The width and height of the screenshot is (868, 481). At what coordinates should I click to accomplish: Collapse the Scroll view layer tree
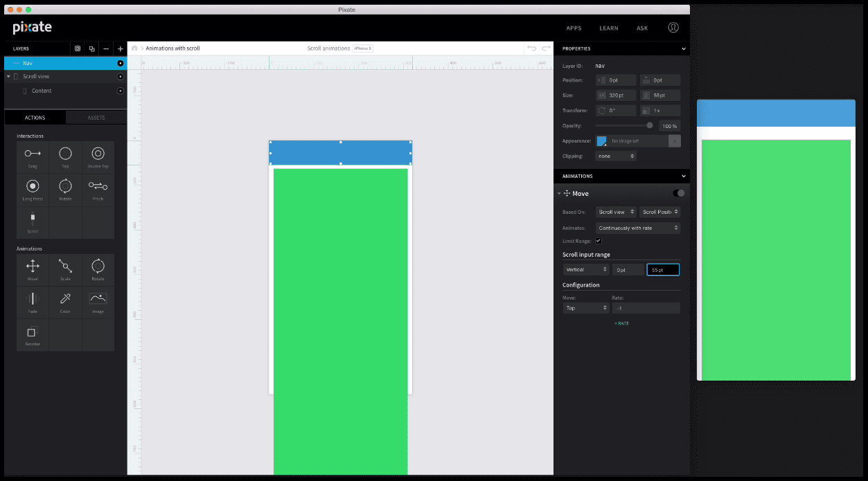[8, 76]
